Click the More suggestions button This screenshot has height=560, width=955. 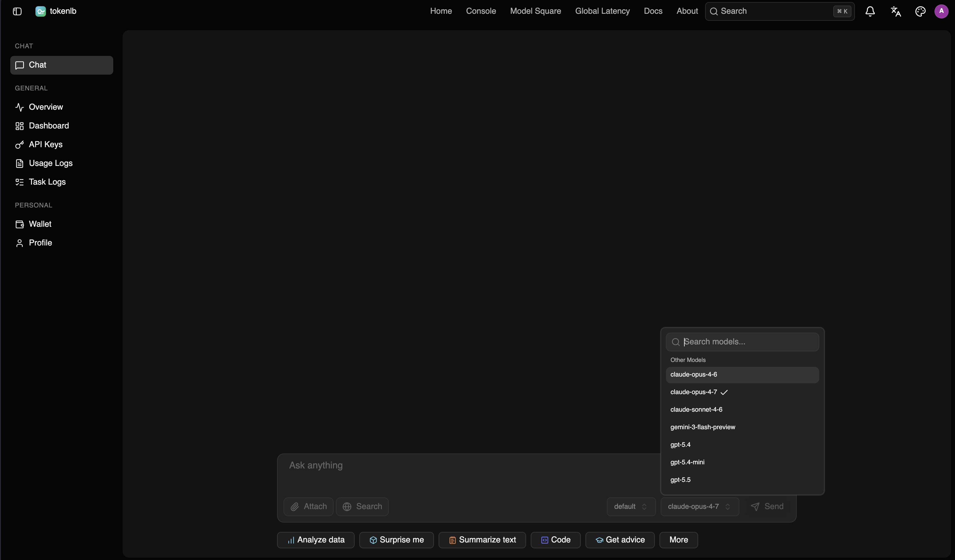[679, 540]
